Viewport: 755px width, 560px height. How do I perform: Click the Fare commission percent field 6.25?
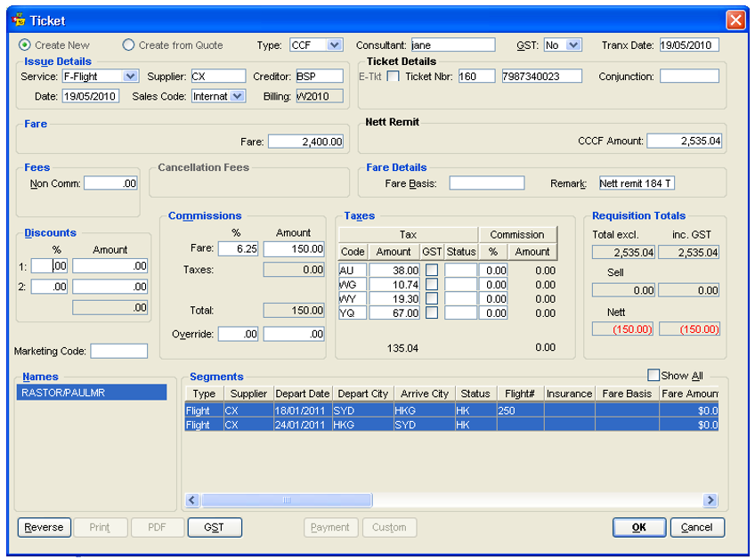click(x=239, y=248)
